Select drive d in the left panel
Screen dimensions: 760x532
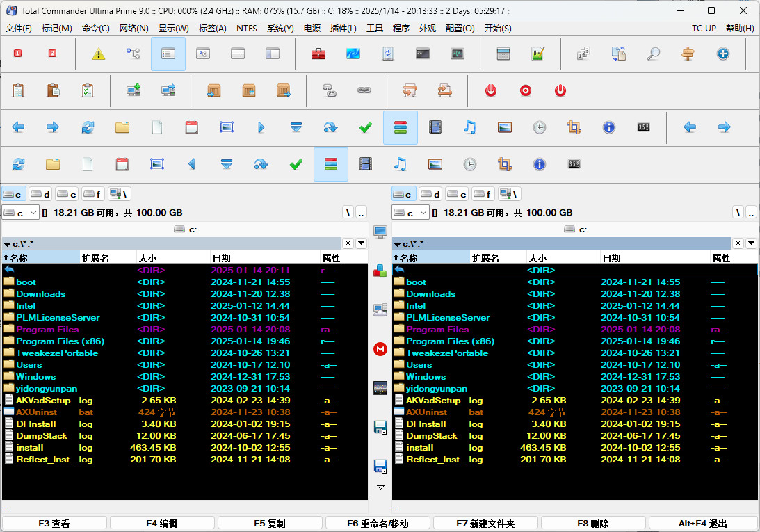pos(40,194)
